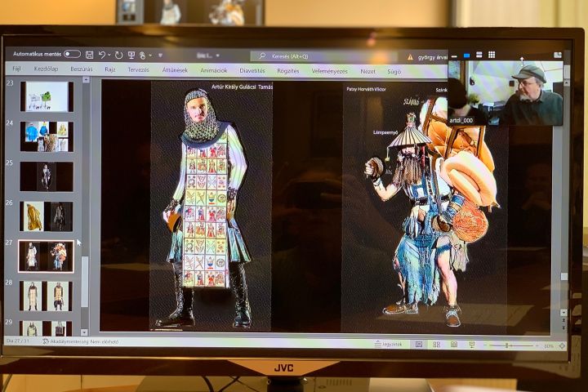Open Customize Quick Access Toolbar dropdown
Viewport: 588px width, 392px height.
(x=160, y=56)
